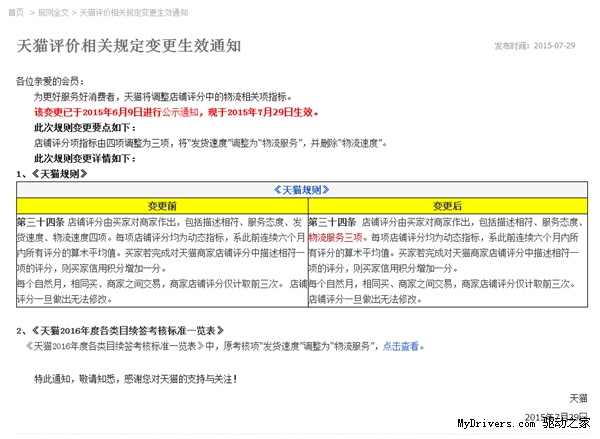Click the sentence 为更好服务好消费者
The image size is (600, 439).
pos(163,97)
